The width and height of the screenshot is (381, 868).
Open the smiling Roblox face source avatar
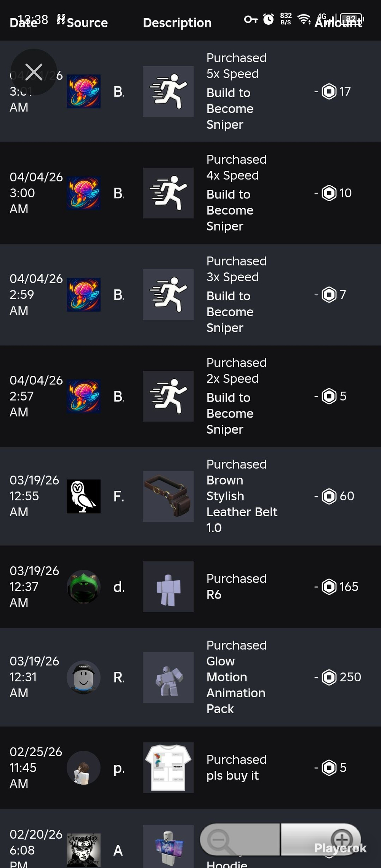83,677
